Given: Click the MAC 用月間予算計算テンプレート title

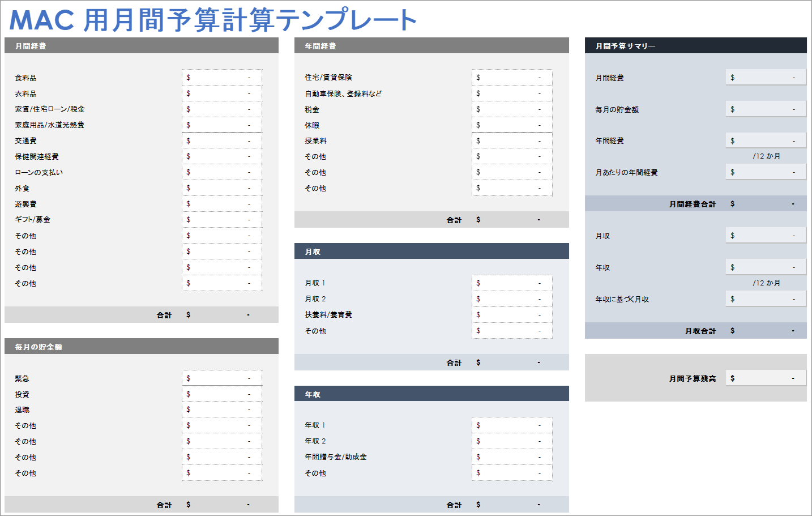Looking at the screenshot, I should coord(213,20).
